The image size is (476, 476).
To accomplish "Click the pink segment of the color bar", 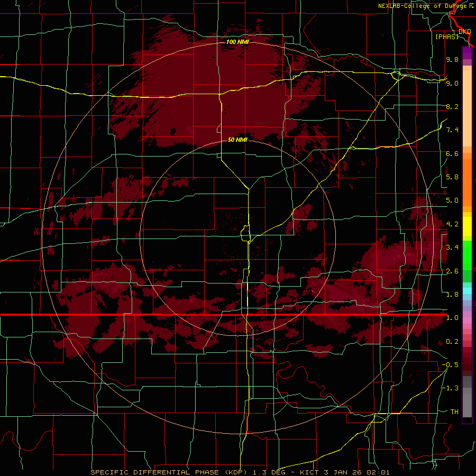I will click(x=467, y=321).
